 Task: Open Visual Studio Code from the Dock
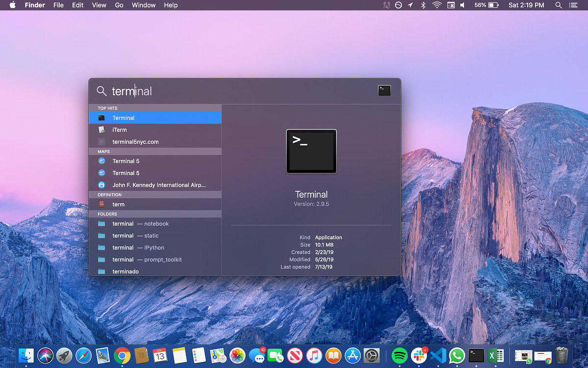pos(438,355)
